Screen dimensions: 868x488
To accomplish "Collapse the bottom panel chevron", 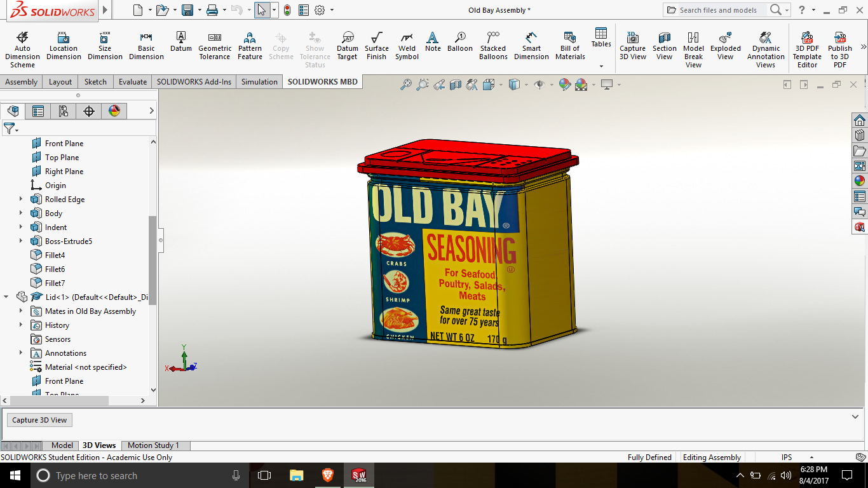I will (x=855, y=417).
